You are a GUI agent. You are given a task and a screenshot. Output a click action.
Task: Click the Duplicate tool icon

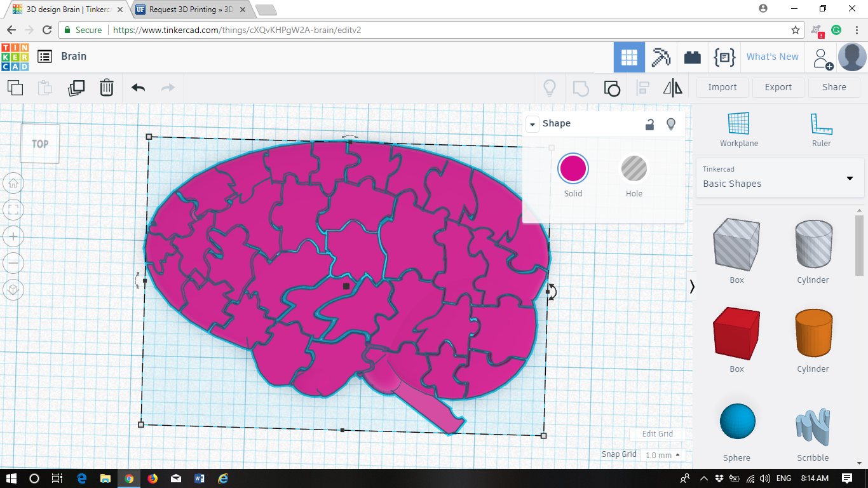(x=76, y=88)
